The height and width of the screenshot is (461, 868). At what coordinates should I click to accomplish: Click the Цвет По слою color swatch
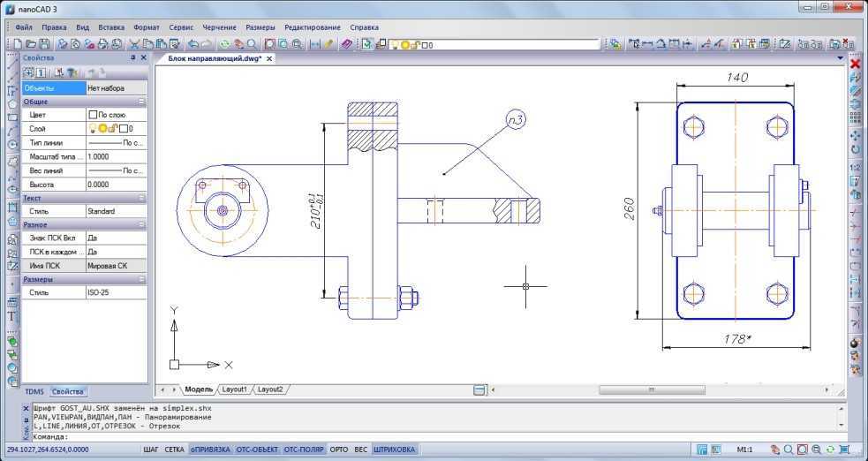tap(93, 115)
